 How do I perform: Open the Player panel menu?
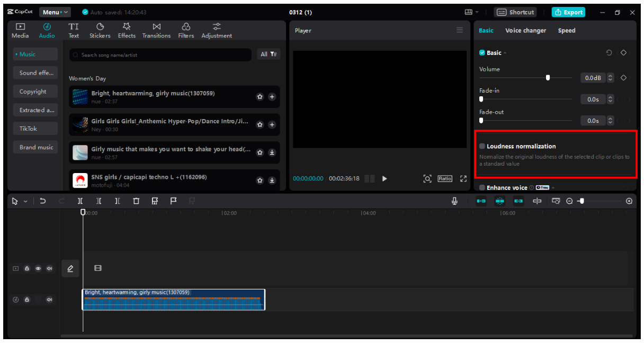coord(460,30)
